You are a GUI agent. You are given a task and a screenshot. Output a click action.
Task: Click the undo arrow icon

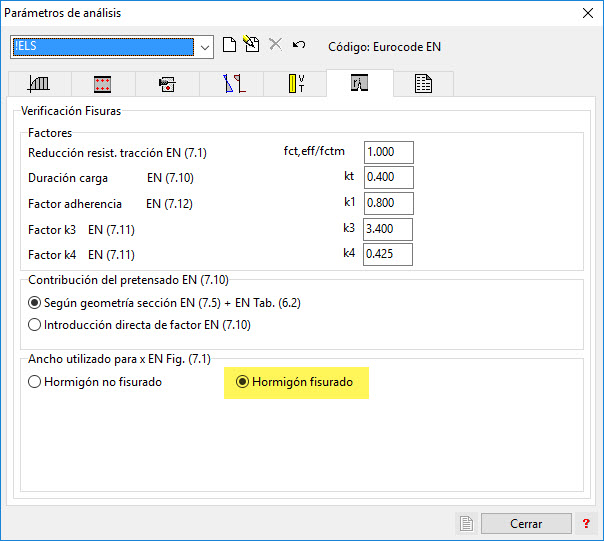coord(298,46)
